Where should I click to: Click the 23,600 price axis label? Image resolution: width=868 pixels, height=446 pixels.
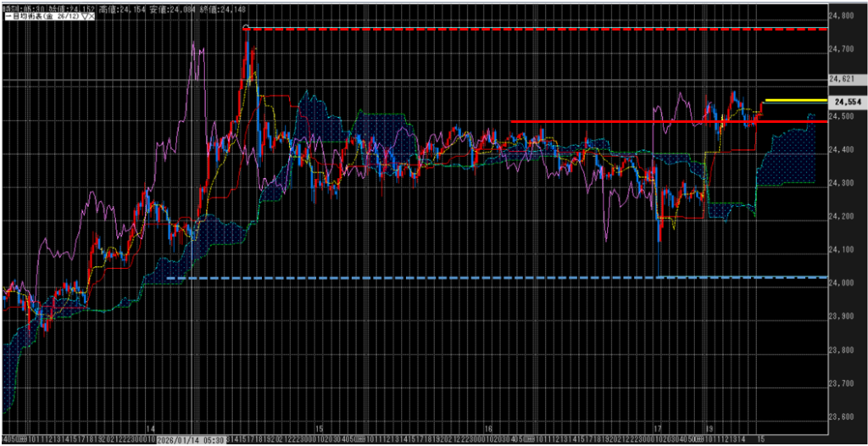842,416
